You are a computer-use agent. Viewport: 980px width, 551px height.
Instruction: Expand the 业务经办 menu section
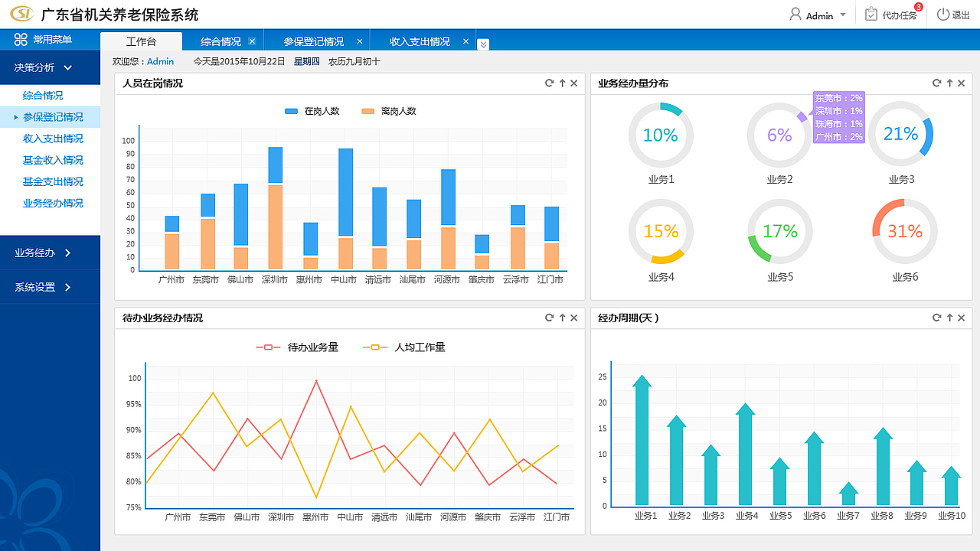coord(68,253)
